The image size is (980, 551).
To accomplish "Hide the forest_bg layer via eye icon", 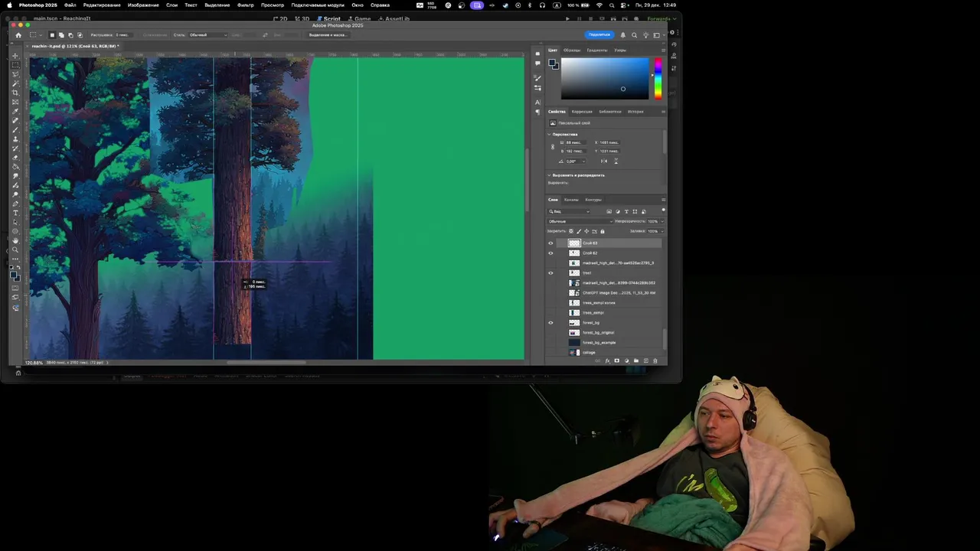I will 550,323.
